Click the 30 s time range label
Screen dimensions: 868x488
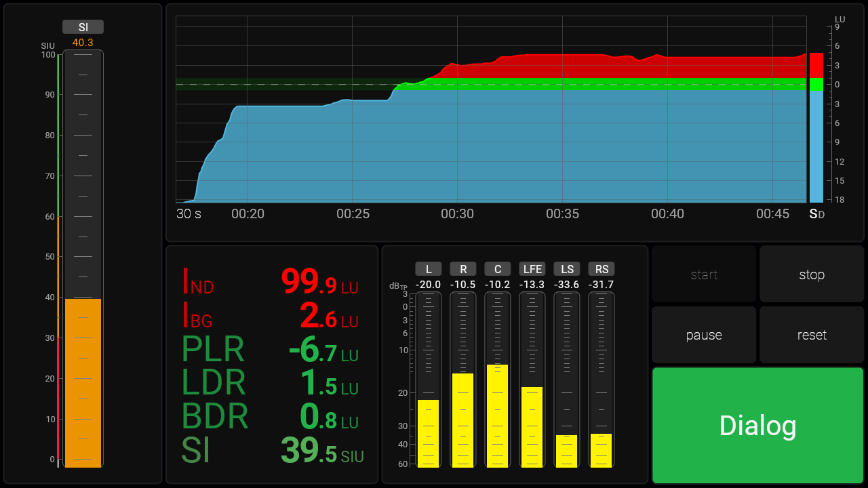pos(189,214)
